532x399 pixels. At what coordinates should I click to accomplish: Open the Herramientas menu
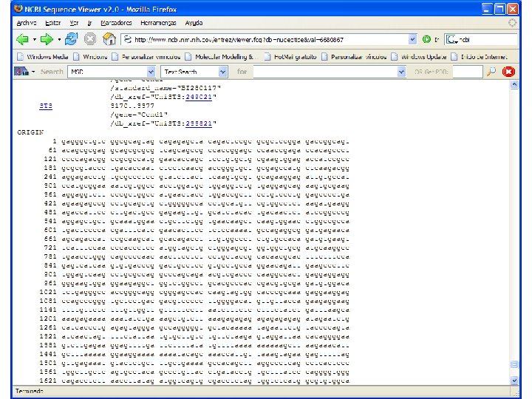pyautogui.click(x=158, y=23)
